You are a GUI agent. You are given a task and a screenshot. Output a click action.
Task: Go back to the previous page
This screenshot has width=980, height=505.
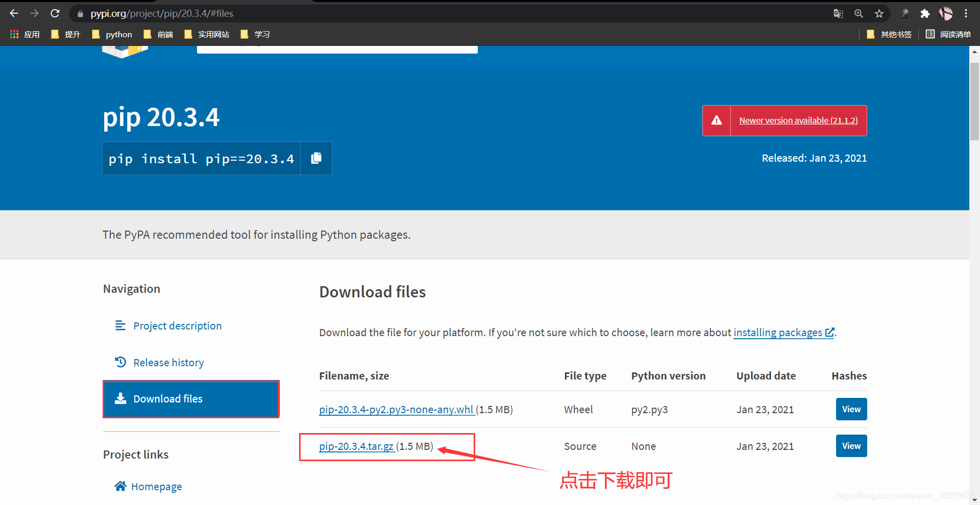click(x=14, y=13)
